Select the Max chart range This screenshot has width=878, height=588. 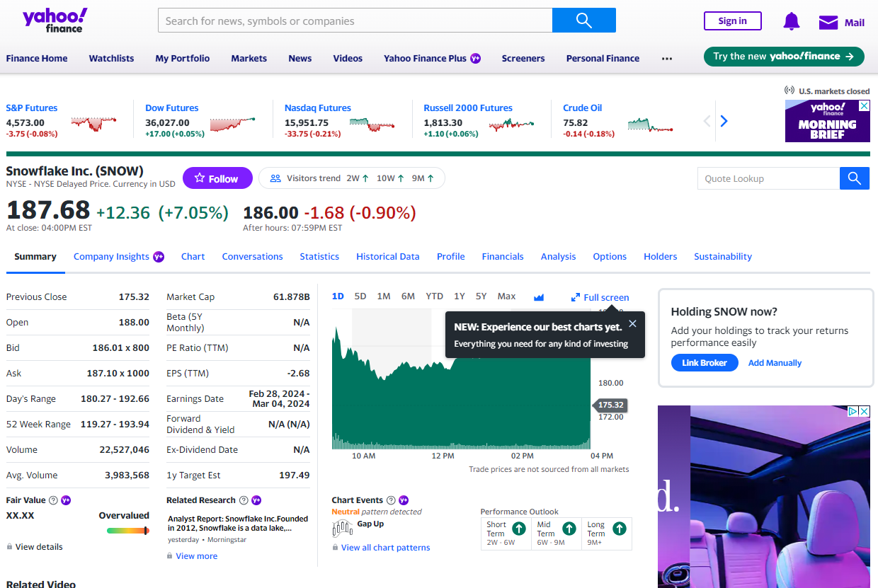(506, 296)
